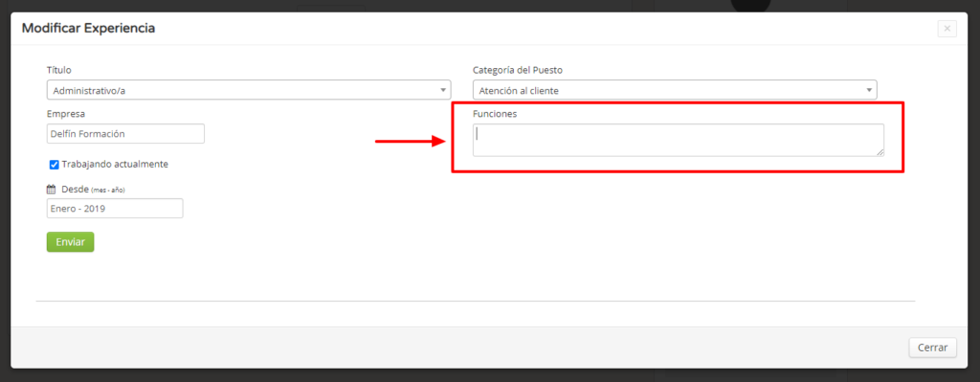Click the 'Trabajando actualmente' label text

[115, 164]
